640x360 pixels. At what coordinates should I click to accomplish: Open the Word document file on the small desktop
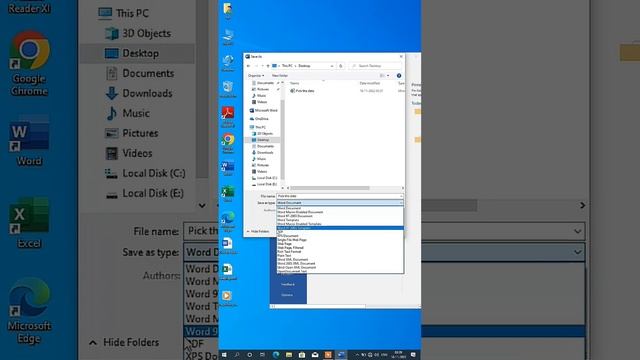[228, 246]
